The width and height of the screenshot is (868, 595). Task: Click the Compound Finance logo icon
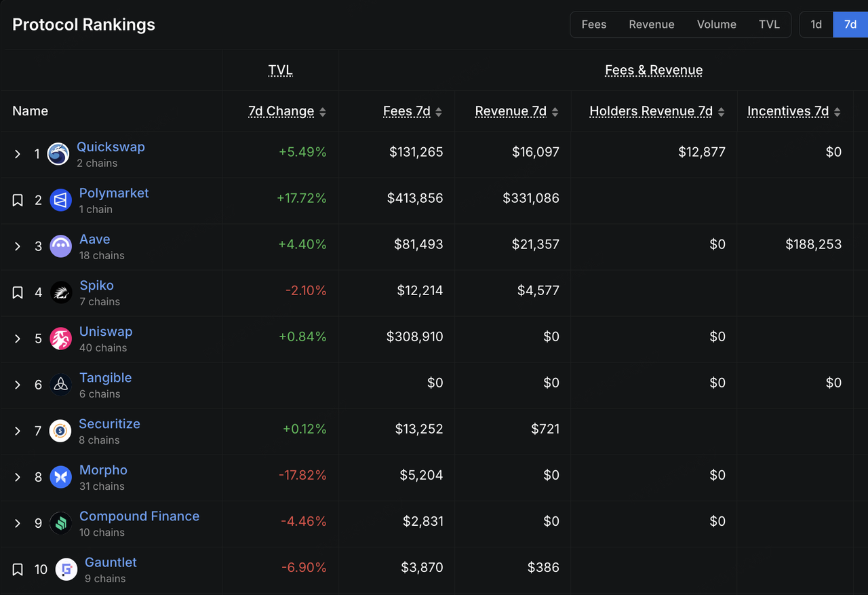60,523
